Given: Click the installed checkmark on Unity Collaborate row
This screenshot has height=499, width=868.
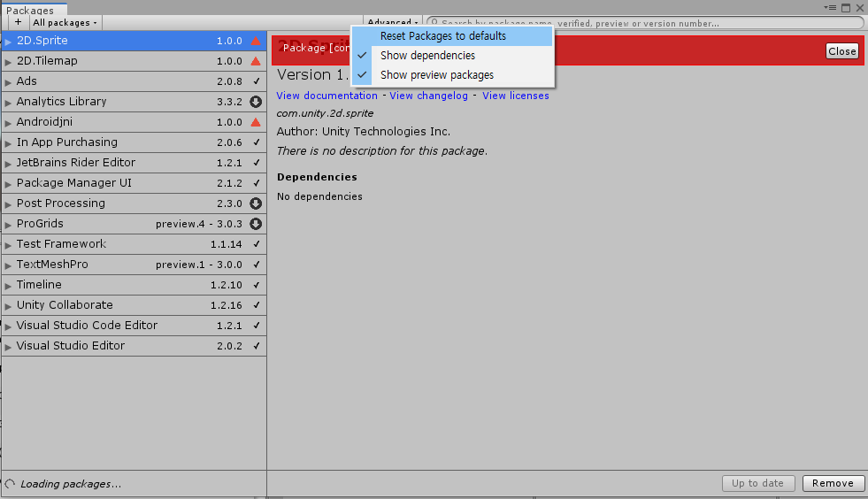Looking at the screenshot, I should coord(257,305).
